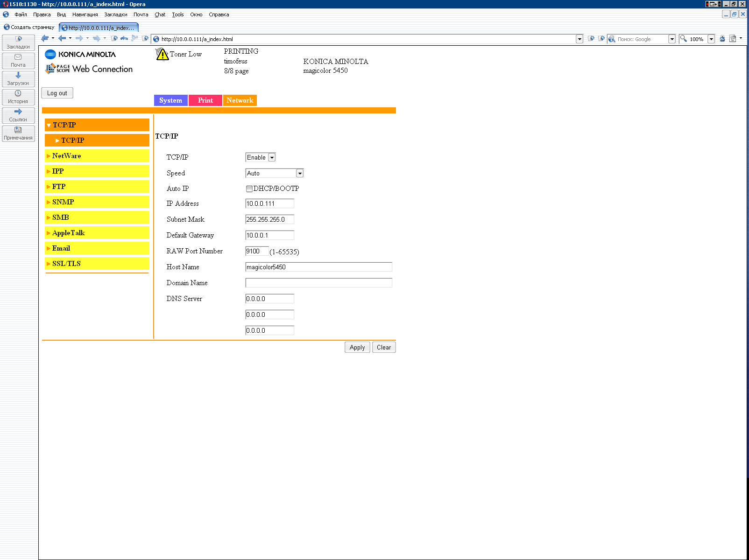The width and height of the screenshot is (749, 560).
Task: Switch to the System tab
Action: coord(171,100)
